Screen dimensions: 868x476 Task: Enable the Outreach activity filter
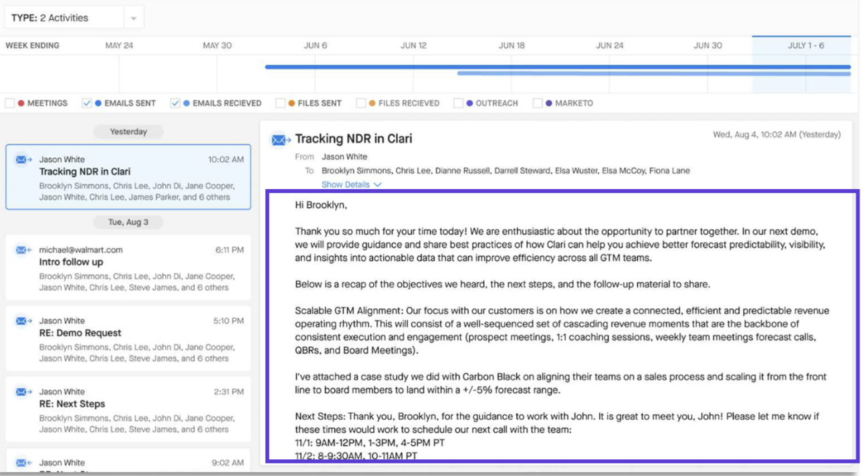(x=458, y=104)
